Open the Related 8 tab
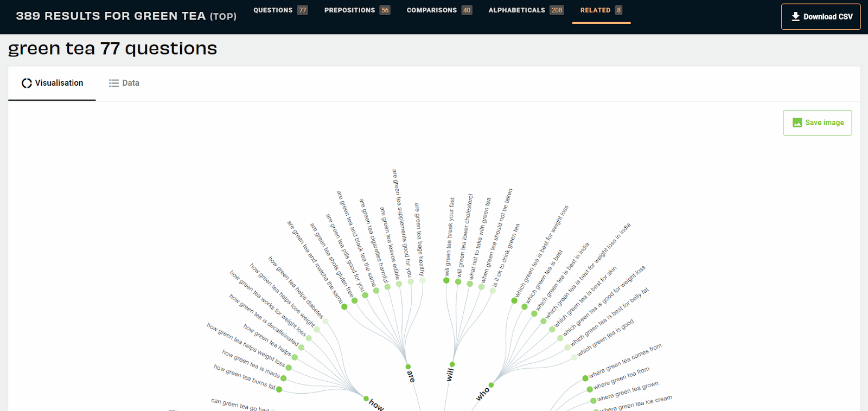868x411 pixels. tap(601, 10)
